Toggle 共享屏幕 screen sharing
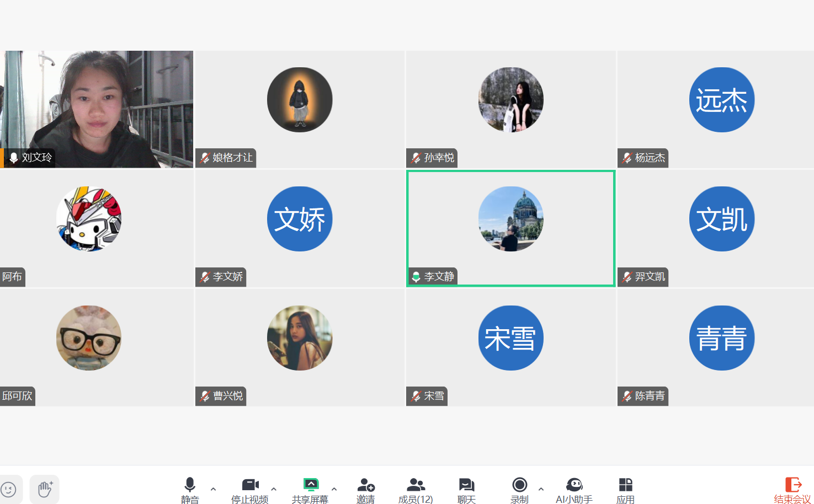 pyautogui.click(x=310, y=490)
